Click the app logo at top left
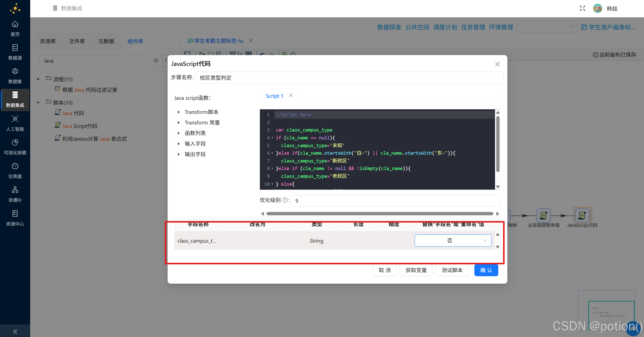 pyautogui.click(x=15, y=8)
